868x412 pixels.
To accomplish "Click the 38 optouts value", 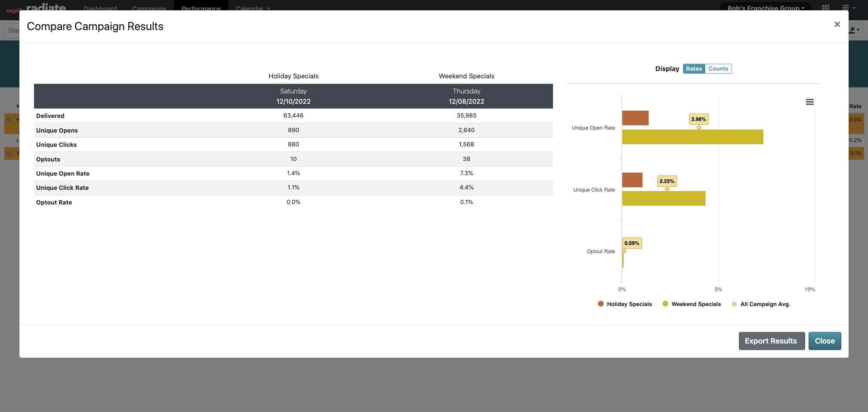I will tap(466, 159).
